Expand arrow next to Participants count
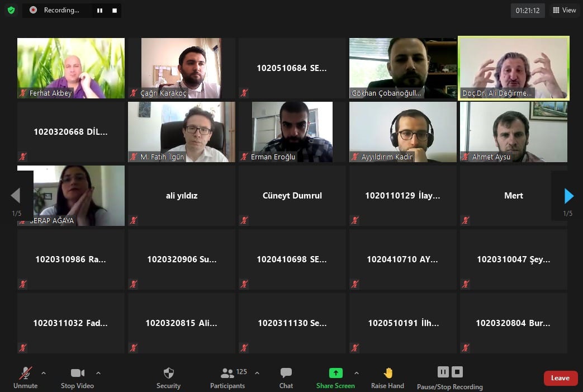This screenshot has height=392, width=583. (257, 372)
